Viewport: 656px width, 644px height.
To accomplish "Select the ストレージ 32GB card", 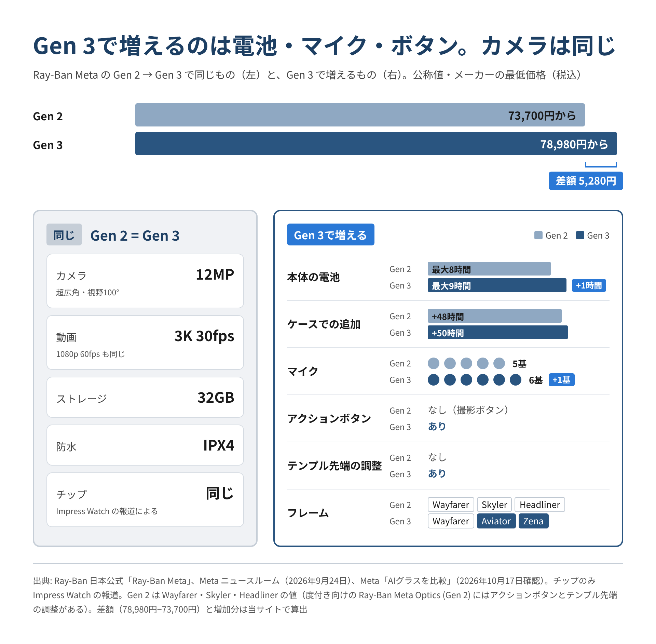I will click(145, 397).
